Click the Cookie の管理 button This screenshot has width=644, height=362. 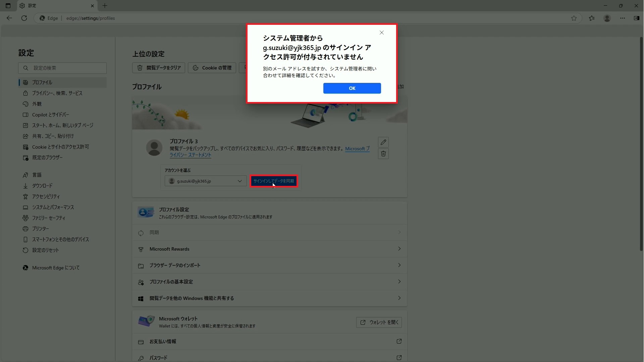tap(212, 68)
